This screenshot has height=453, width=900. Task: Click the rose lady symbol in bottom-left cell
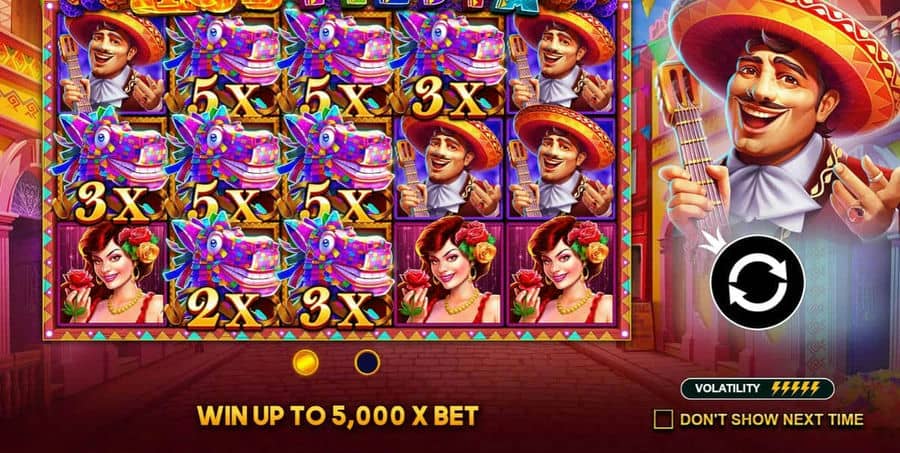(111, 275)
